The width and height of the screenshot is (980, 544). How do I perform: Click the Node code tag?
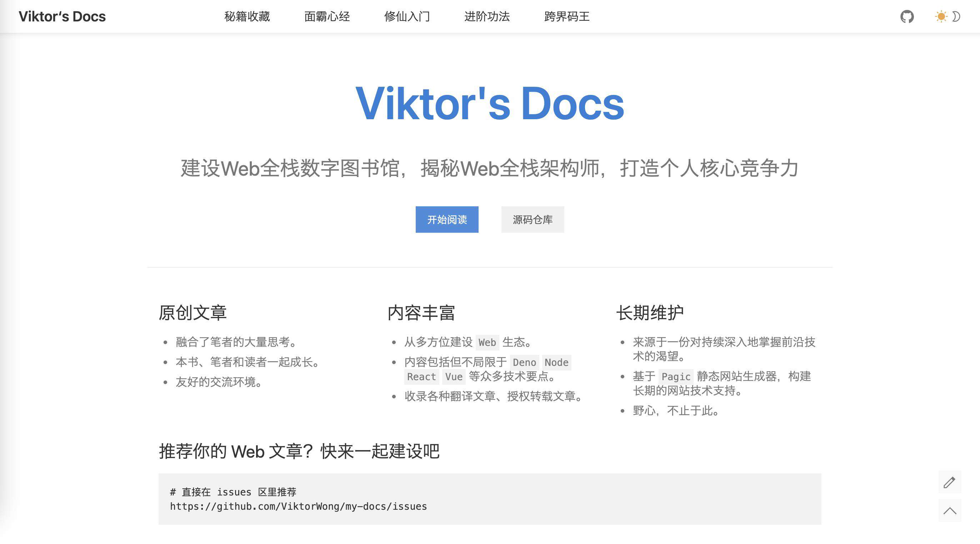556,362
